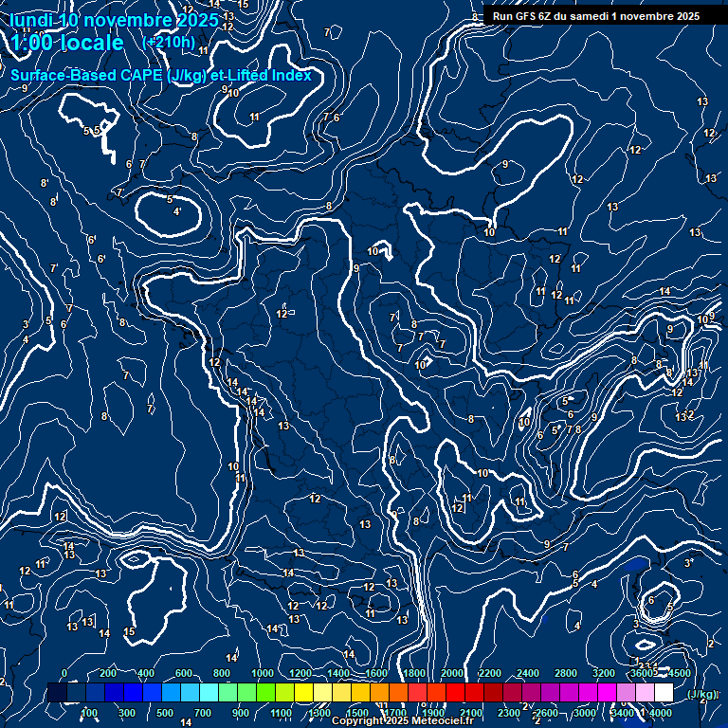
Task: Choose the 2300–2400 J/kg crimson swatch
Action: pos(512,692)
